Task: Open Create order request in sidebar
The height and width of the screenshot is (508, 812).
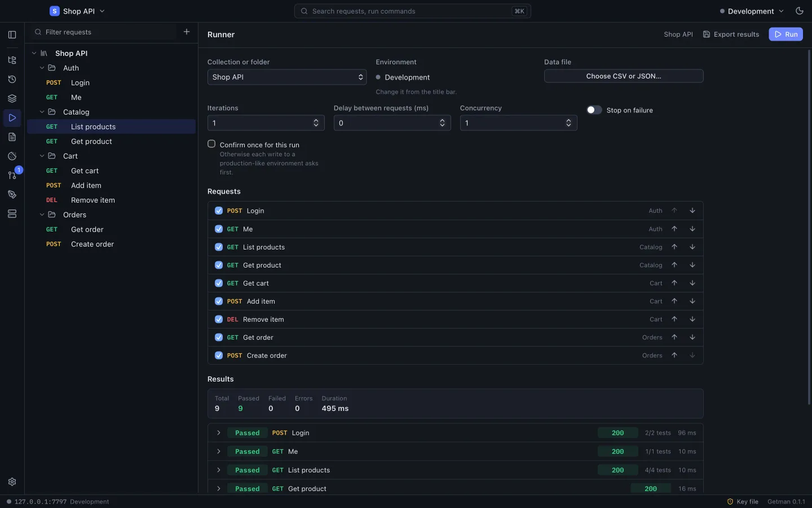Action: pyautogui.click(x=111, y=244)
